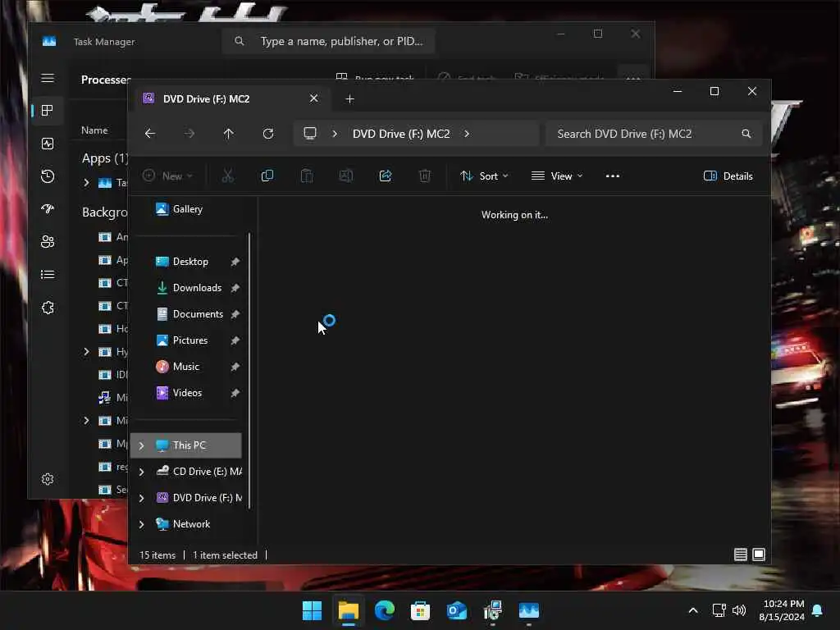
Task: Open the See more ellipsis menu
Action: click(612, 176)
